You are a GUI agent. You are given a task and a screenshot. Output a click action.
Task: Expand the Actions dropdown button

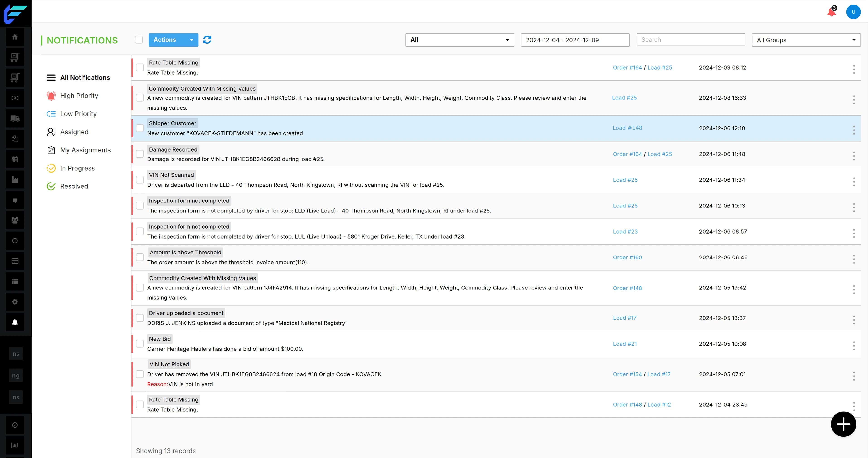(x=173, y=40)
